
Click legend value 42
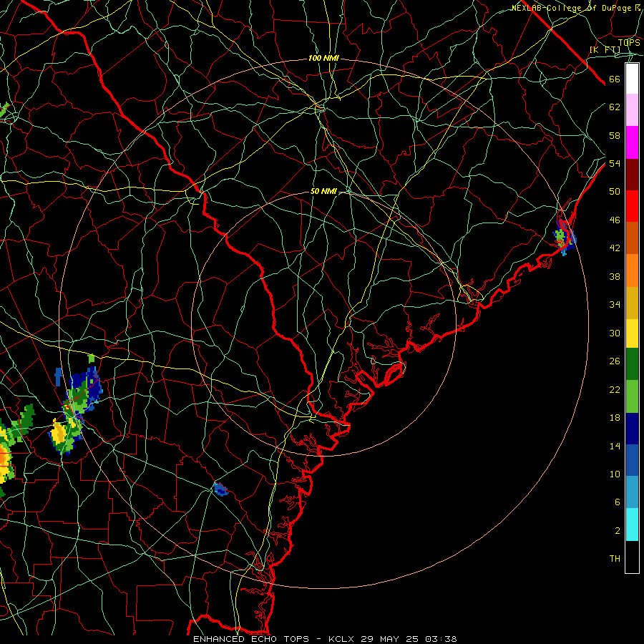point(615,248)
